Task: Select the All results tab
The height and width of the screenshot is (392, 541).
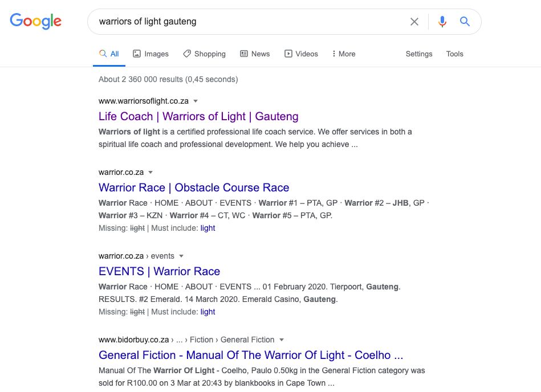Action: pos(109,54)
